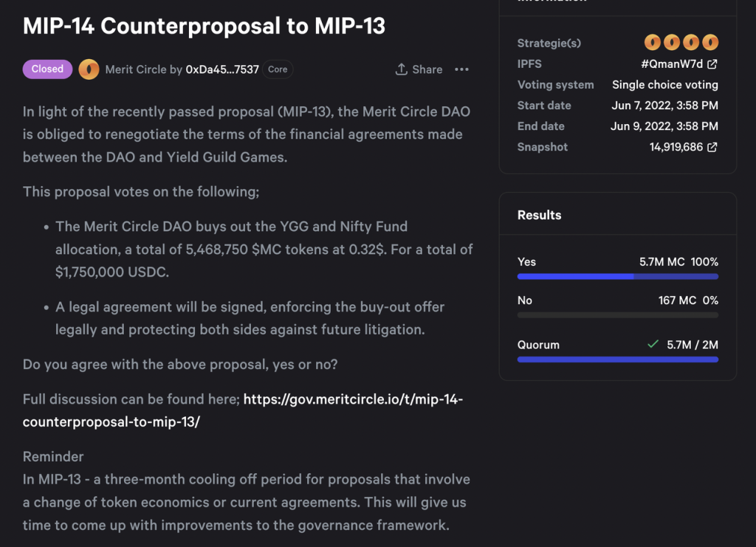
Task: Click the IPFS external link icon
Action: coord(712,64)
